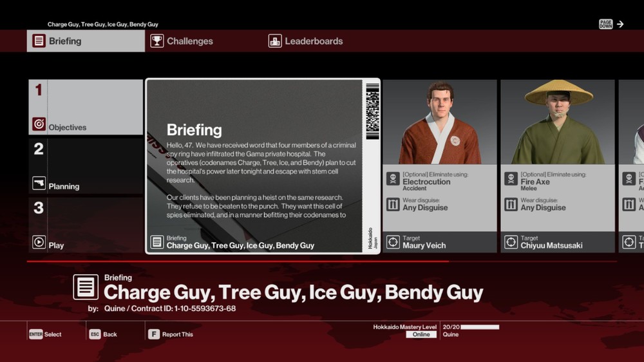Select Chiyuu Matsusaki target portrait
The height and width of the screenshot is (362, 644).
pos(558,122)
